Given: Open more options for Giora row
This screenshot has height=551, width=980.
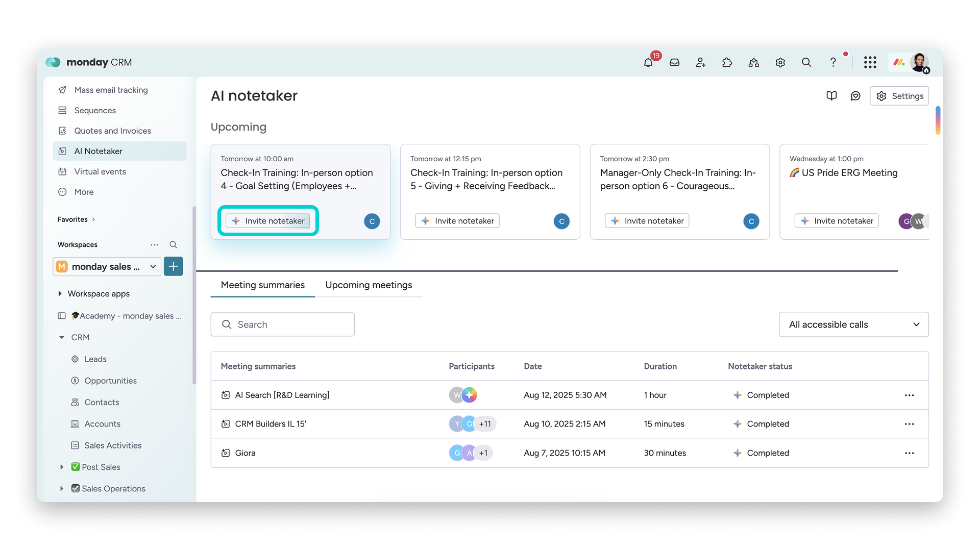Looking at the screenshot, I should click(x=910, y=453).
